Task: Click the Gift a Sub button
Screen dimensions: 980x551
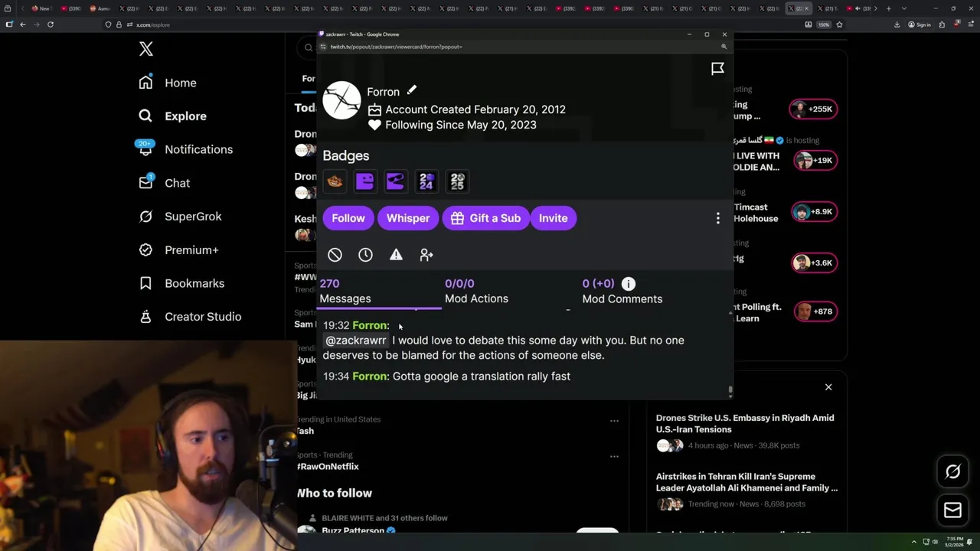Action: tap(485, 218)
